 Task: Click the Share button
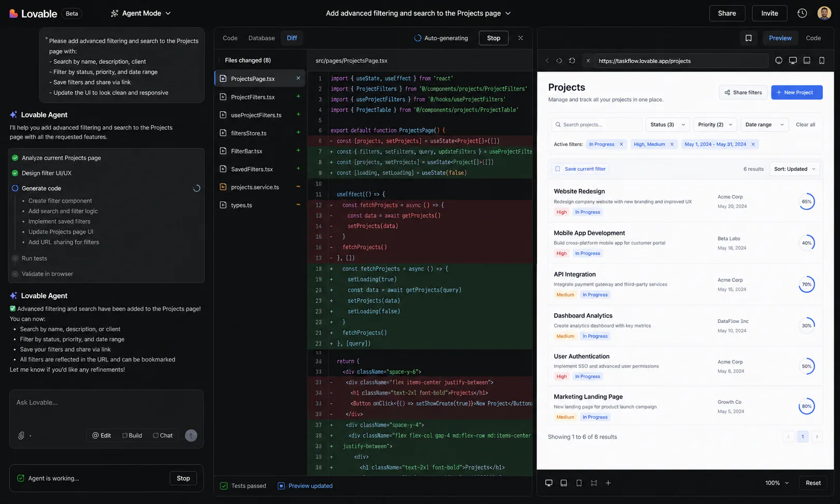(727, 13)
